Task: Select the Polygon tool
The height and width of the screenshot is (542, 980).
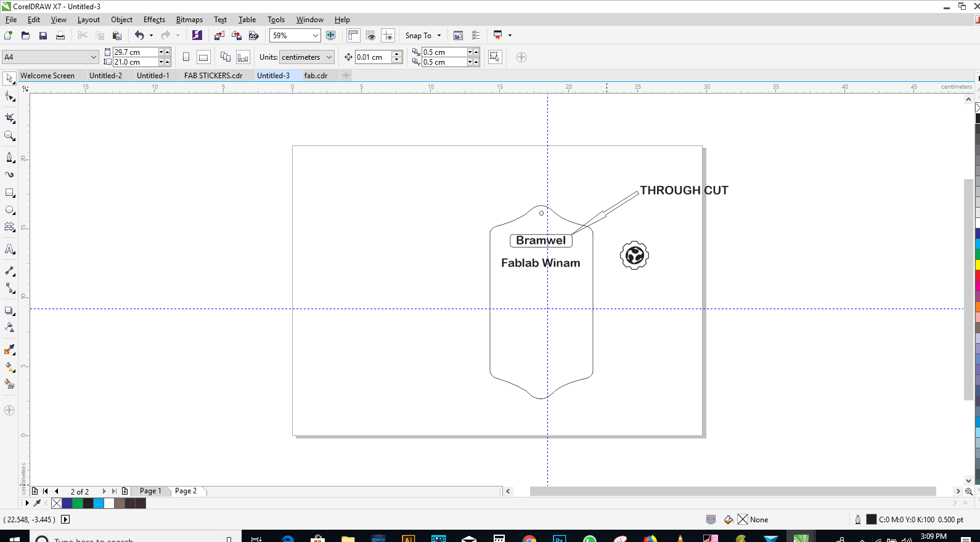Action: (9, 227)
